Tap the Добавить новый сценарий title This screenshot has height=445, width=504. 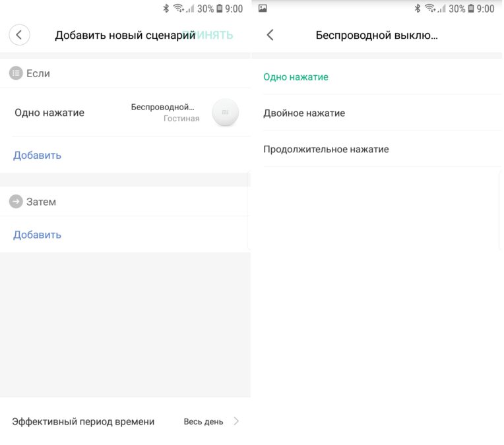pyautogui.click(x=125, y=36)
